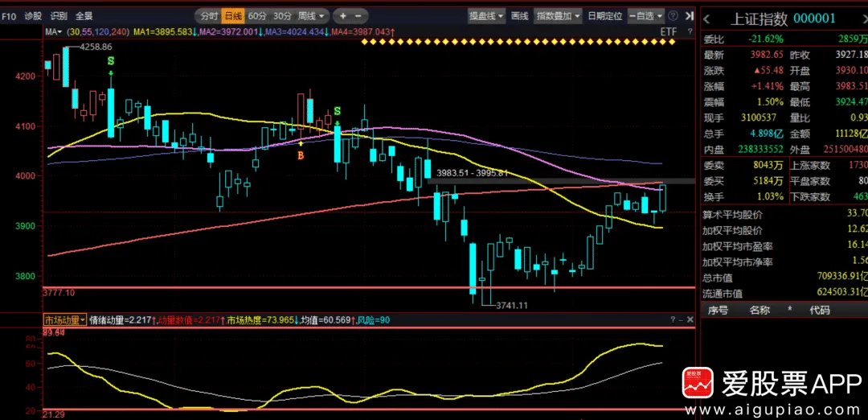
Task: Click the second green S sell marker
Action: (337, 111)
